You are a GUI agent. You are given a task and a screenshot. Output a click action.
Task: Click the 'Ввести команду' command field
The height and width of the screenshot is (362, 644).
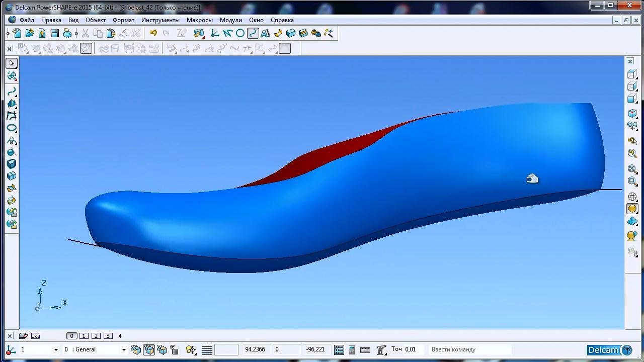469,349
